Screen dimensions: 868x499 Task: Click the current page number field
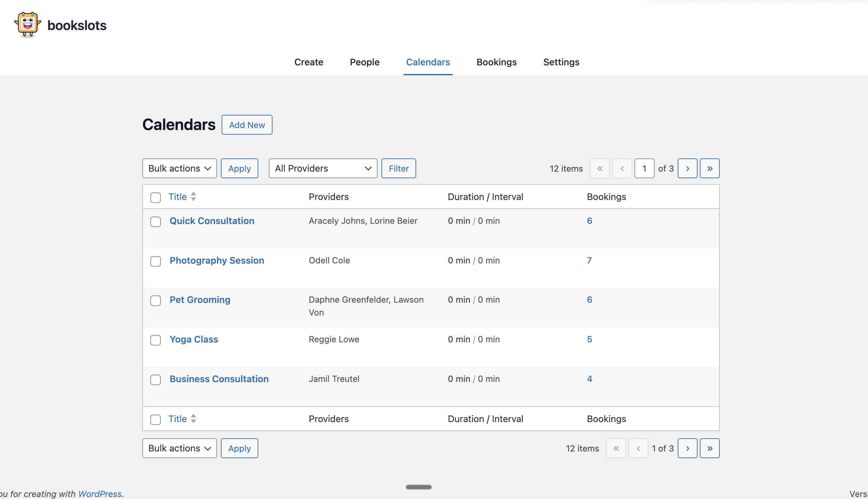(644, 168)
